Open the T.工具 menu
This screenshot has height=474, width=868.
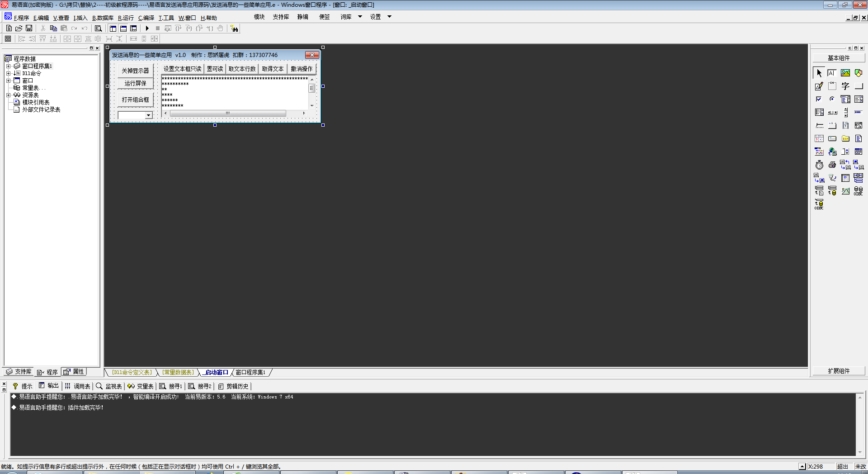tap(166, 18)
